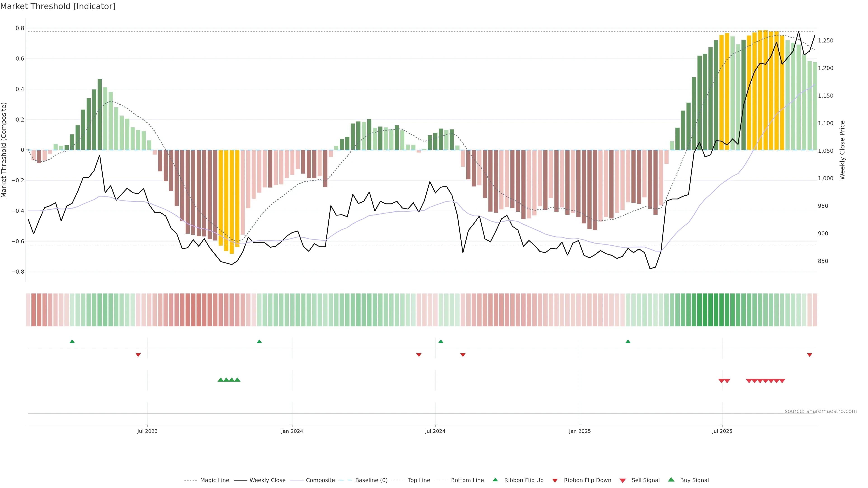Click the source: sharemaestro.com text
Screen dimensions: 868x488
click(x=821, y=411)
